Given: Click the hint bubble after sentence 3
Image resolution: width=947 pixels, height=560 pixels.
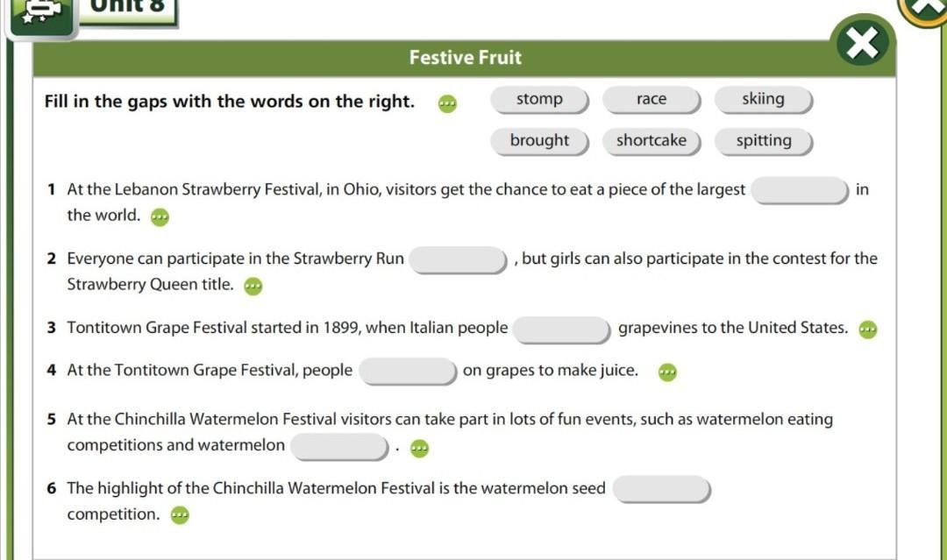Looking at the screenshot, I should (x=867, y=330).
